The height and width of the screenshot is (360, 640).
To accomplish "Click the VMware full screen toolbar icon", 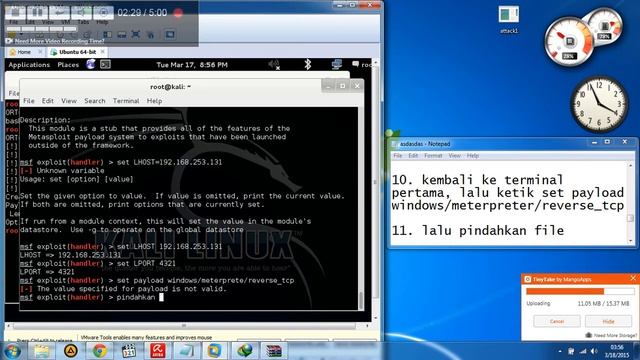I will click(136, 35).
